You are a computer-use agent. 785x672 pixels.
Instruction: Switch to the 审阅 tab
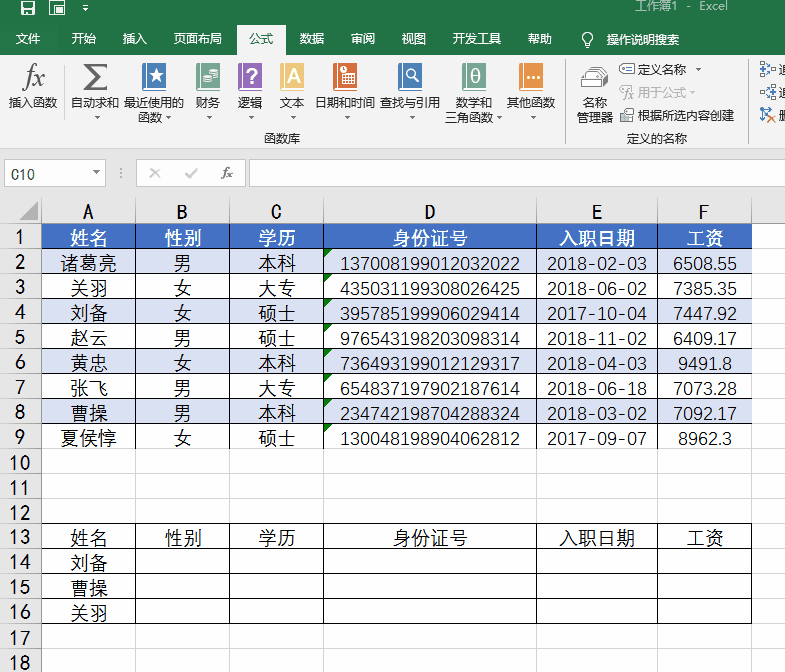(x=363, y=39)
